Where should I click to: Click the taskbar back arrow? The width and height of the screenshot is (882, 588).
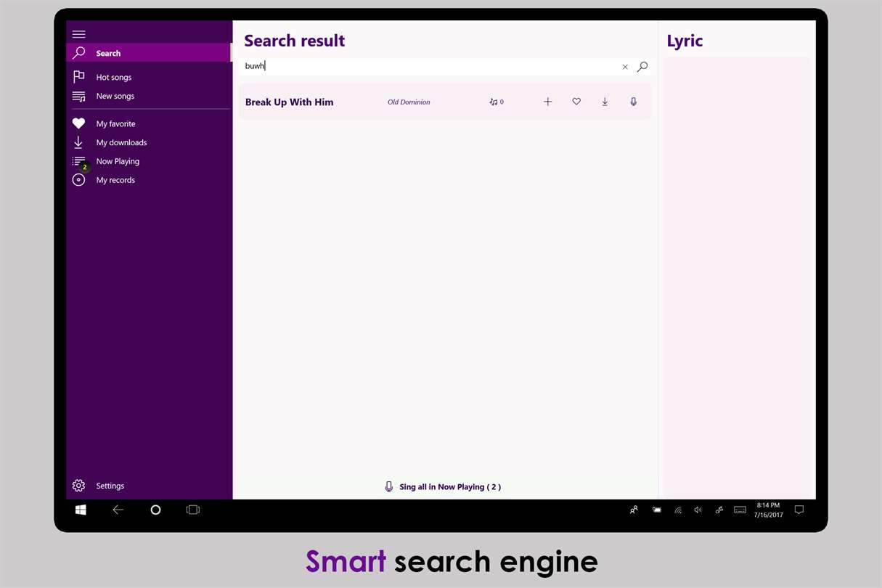pos(118,510)
